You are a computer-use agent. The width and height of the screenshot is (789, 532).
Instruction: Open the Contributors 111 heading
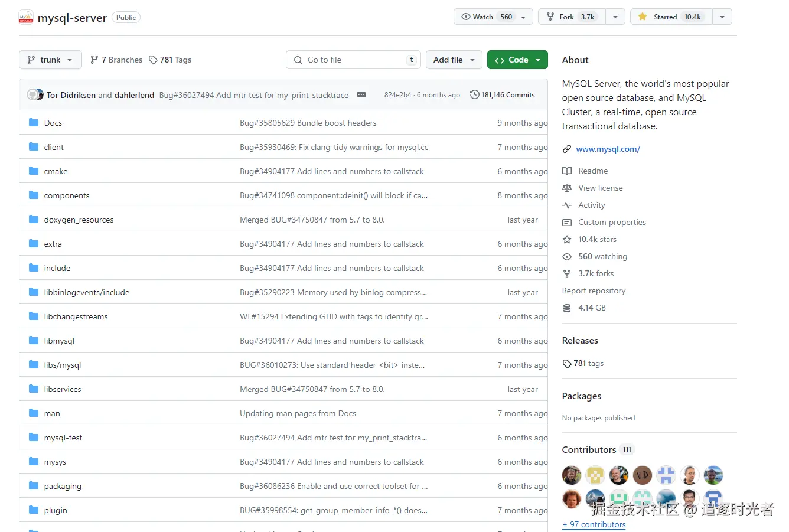[598, 449]
